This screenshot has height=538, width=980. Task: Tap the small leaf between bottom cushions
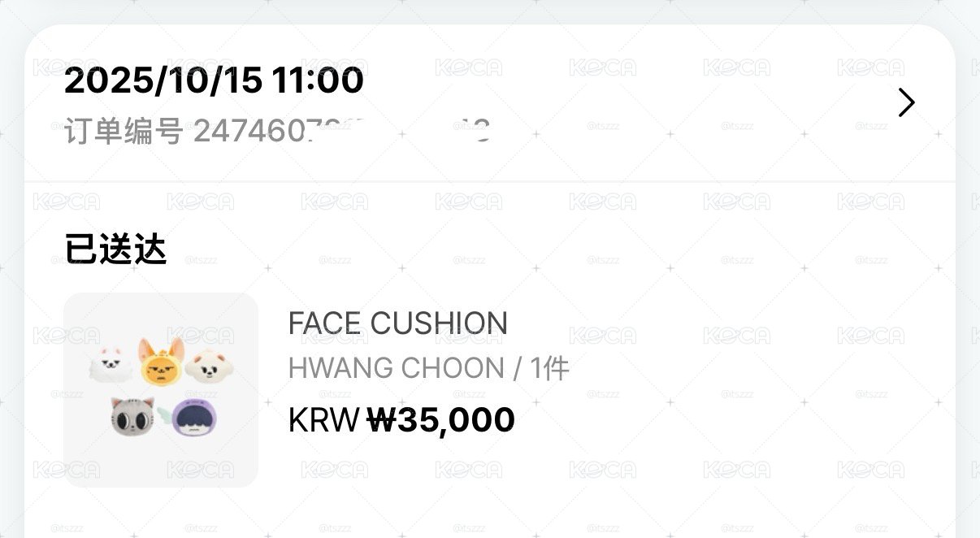163,409
